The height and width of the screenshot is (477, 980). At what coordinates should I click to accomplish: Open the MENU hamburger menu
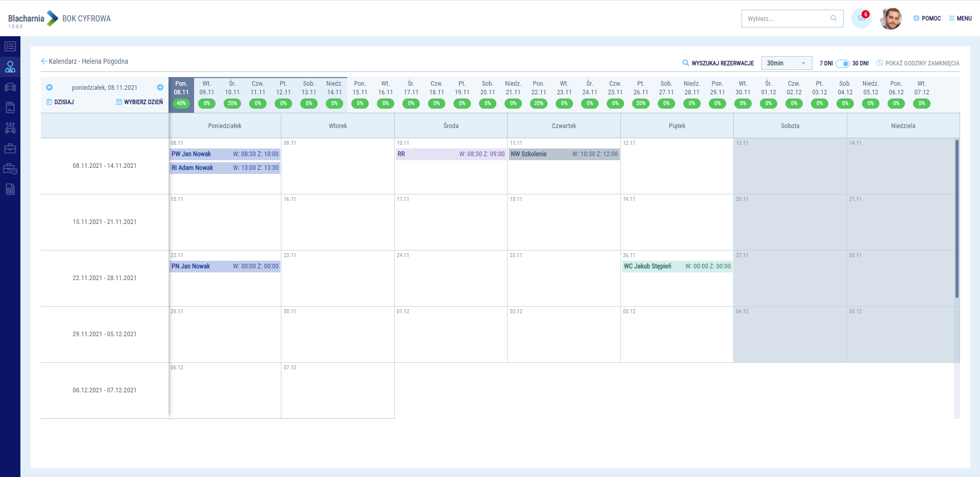(960, 18)
